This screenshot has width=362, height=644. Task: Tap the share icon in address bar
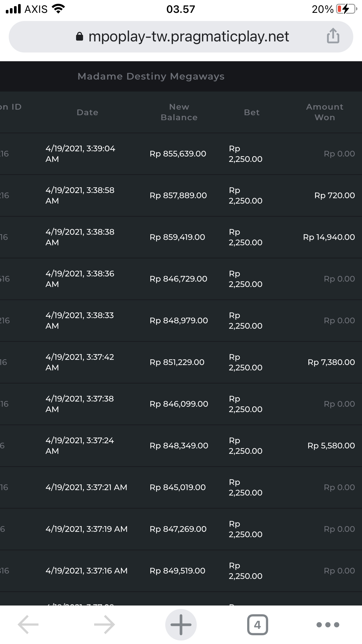[x=333, y=36]
